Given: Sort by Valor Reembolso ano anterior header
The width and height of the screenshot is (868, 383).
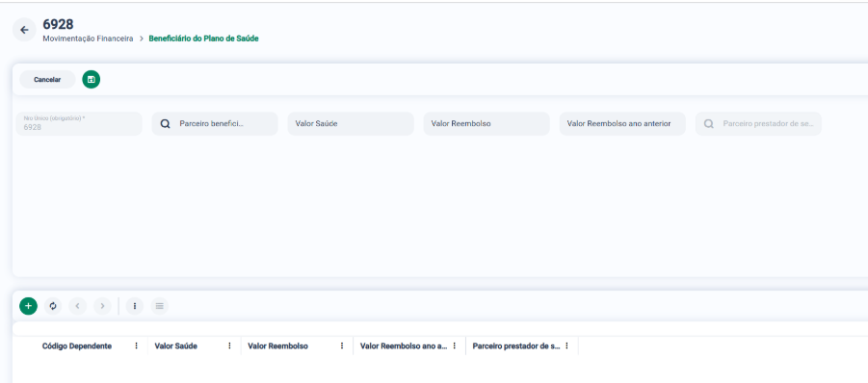Looking at the screenshot, I should 404,346.
